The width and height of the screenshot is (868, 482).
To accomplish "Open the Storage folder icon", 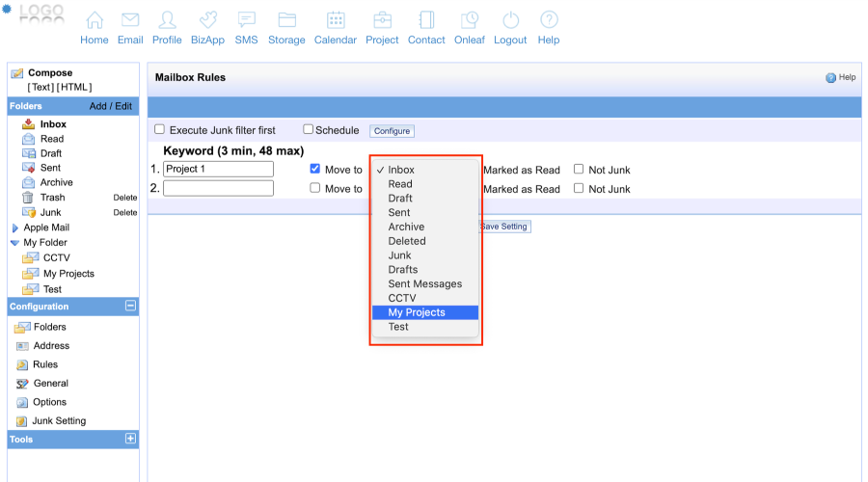I will [286, 20].
